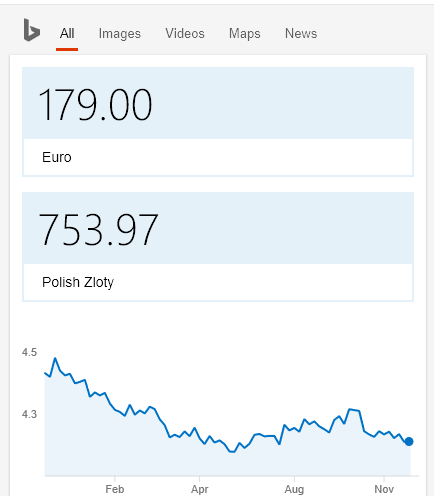Click the 753.97 converted amount field

(218, 228)
